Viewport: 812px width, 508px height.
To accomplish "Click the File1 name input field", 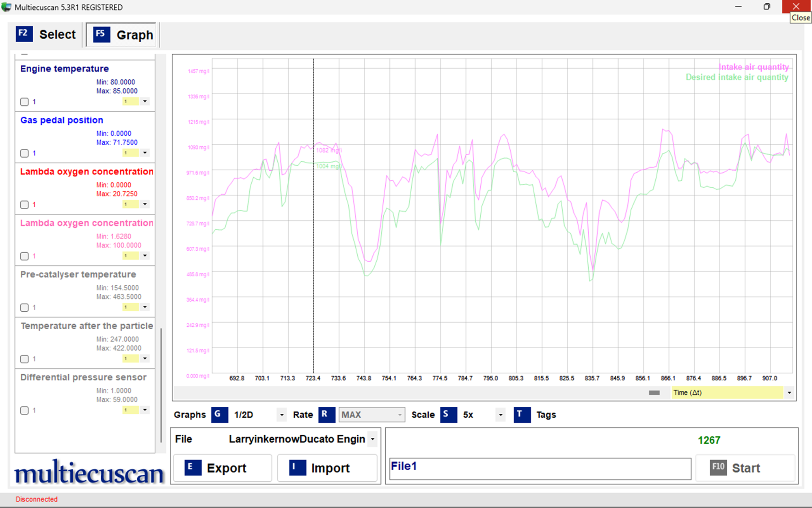I will coord(540,469).
